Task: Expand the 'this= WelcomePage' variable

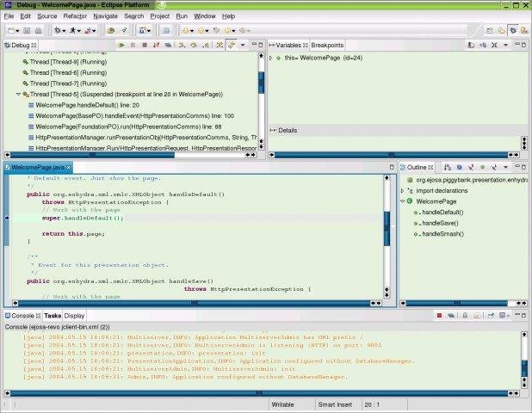Action: coord(271,58)
